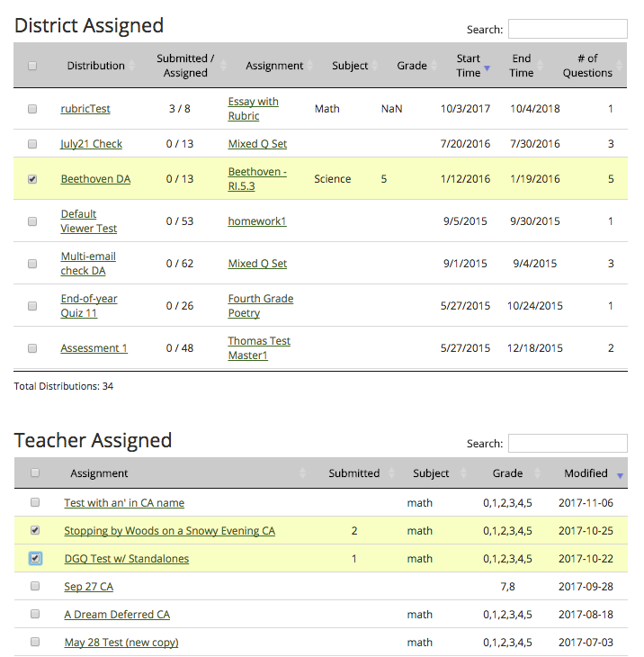The width and height of the screenshot is (644, 657).
Task: Open Beethoven - RI.5.3 assignment link
Action: tap(257, 179)
